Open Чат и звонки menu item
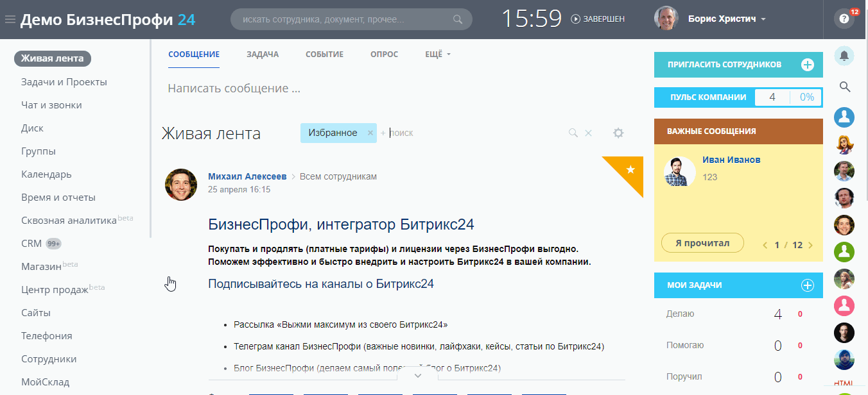Image resolution: width=868 pixels, height=395 pixels. click(x=51, y=105)
